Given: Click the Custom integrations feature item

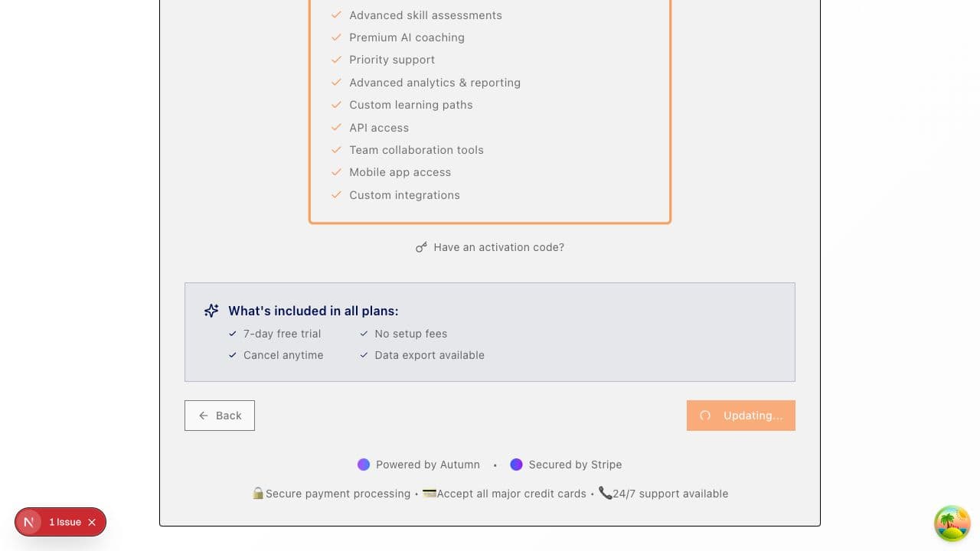Looking at the screenshot, I should click(x=404, y=195).
